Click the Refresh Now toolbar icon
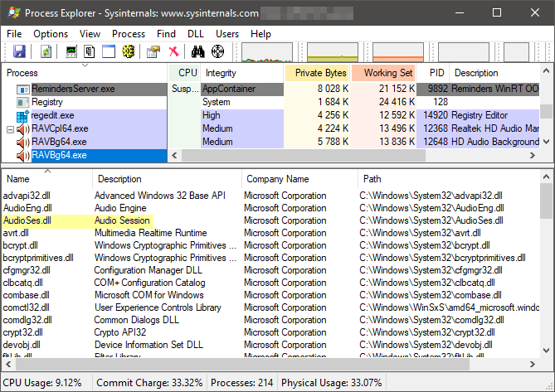 tap(46, 51)
